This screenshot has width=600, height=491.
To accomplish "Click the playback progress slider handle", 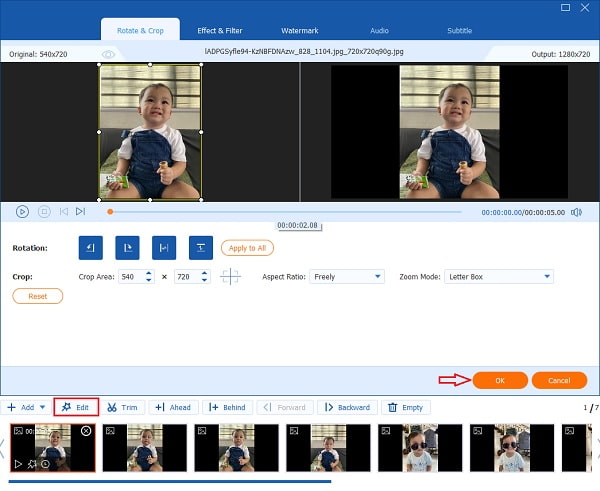I will [x=110, y=212].
